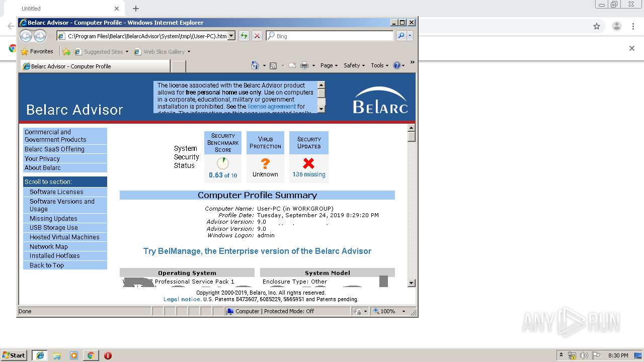644x362 pixels.
Task: Select Belarc Advisor - Computer Profile tab
Action: point(95,66)
